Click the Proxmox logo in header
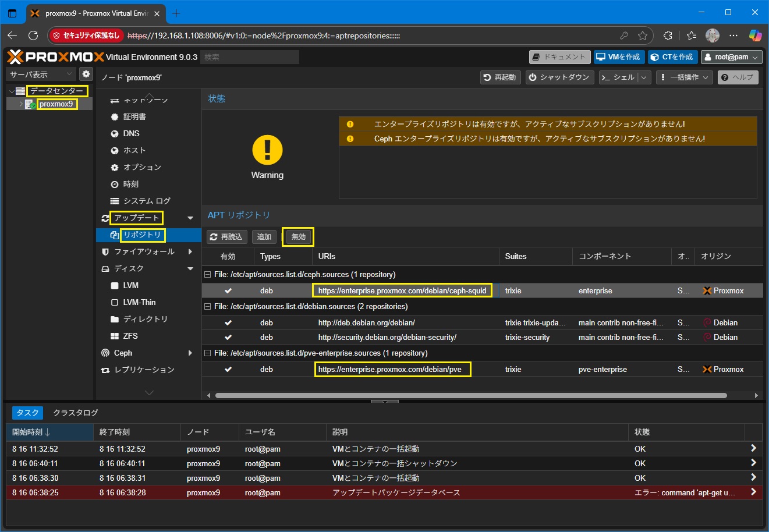This screenshot has width=769, height=532. 56,56
